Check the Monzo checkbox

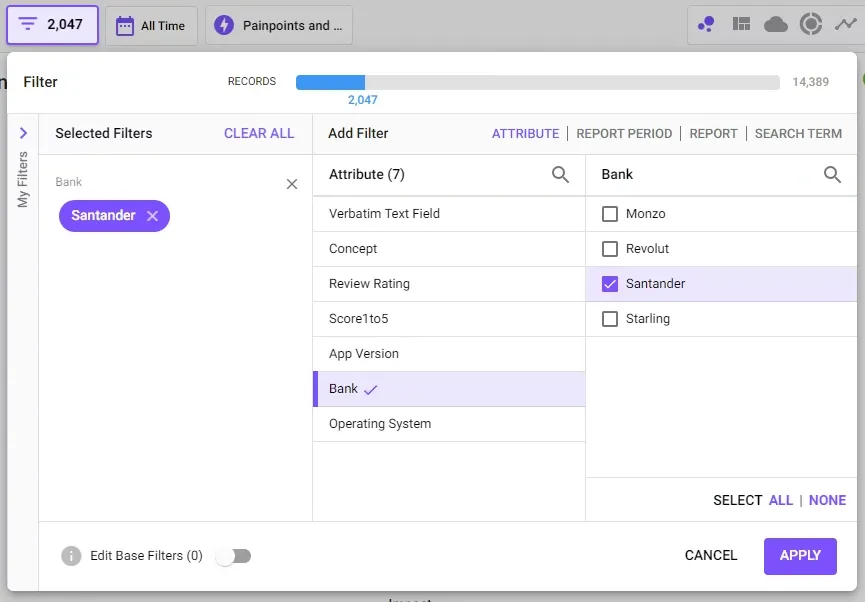point(610,214)
